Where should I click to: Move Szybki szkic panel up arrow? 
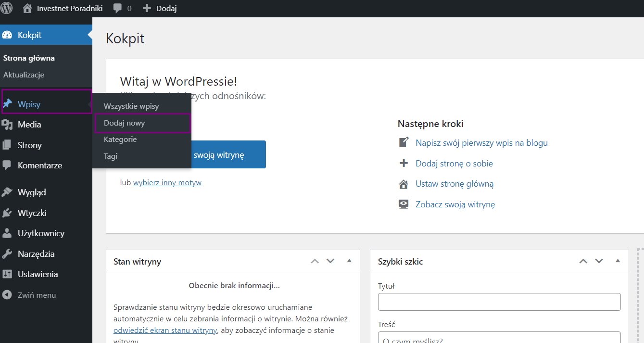[x=583, y=261]
